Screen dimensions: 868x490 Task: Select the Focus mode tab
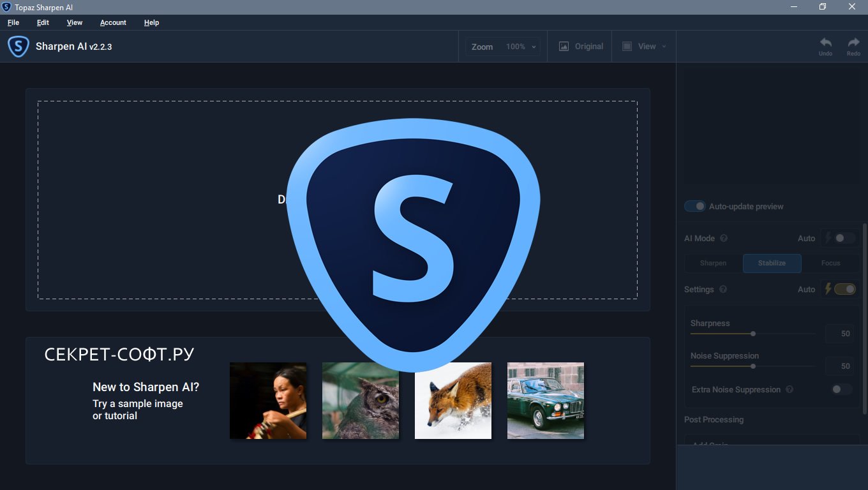(x=830, y=263)
